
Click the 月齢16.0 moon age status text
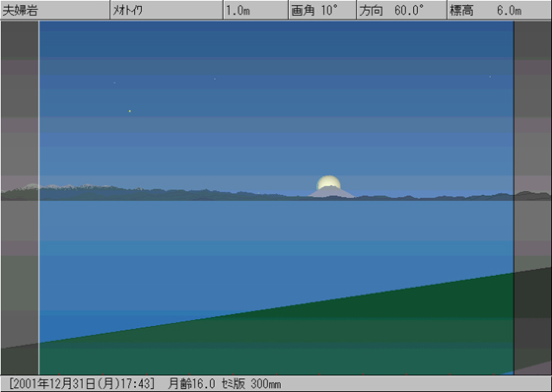pos(191,383)
